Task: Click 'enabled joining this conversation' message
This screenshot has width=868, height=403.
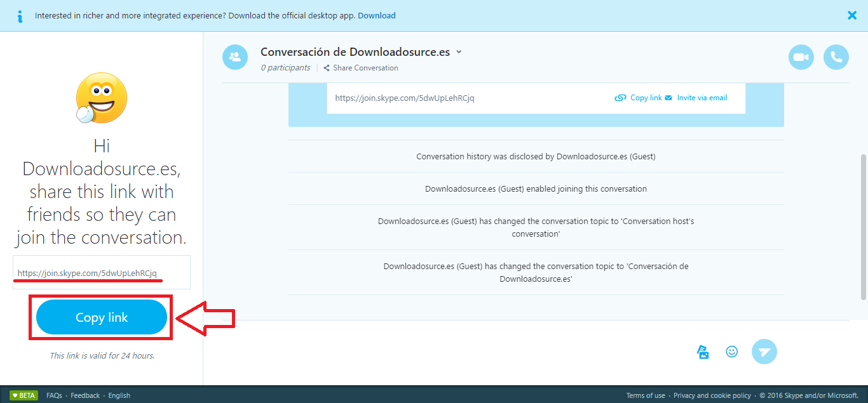Action: [536, 188]
